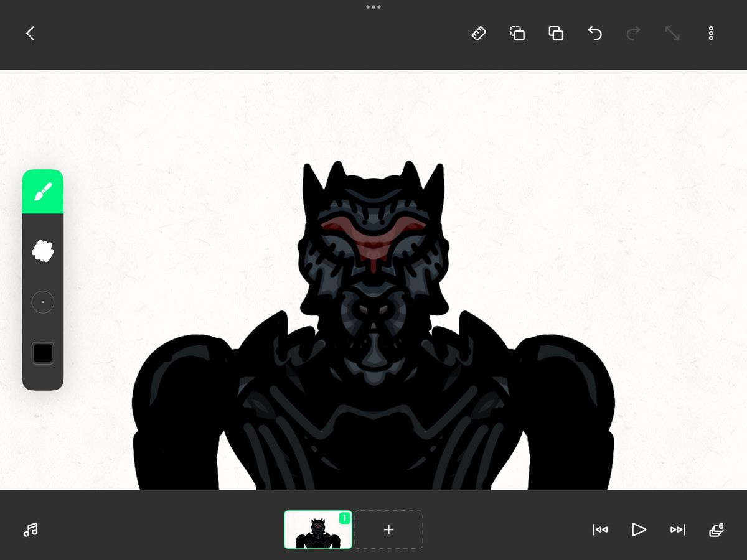Paste using the overlapping-squares icon
This screenshot has width=747, height=560.
point(556,34)
